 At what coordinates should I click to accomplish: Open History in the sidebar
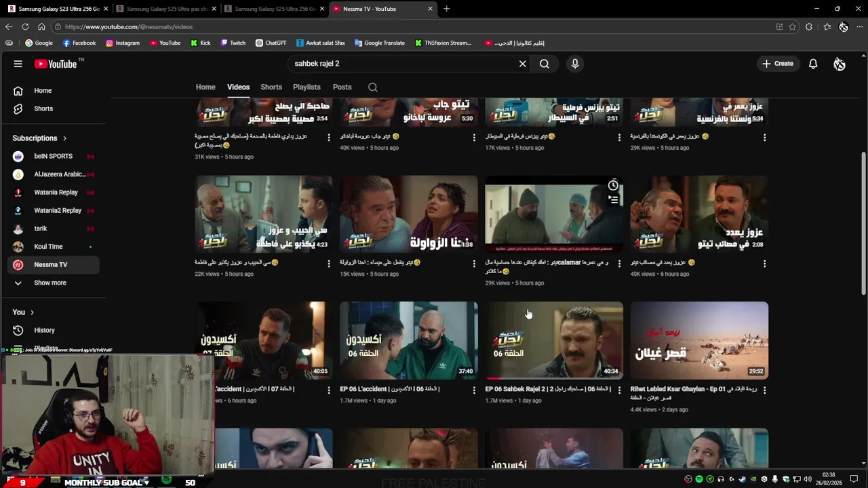[x=54, y=330]
